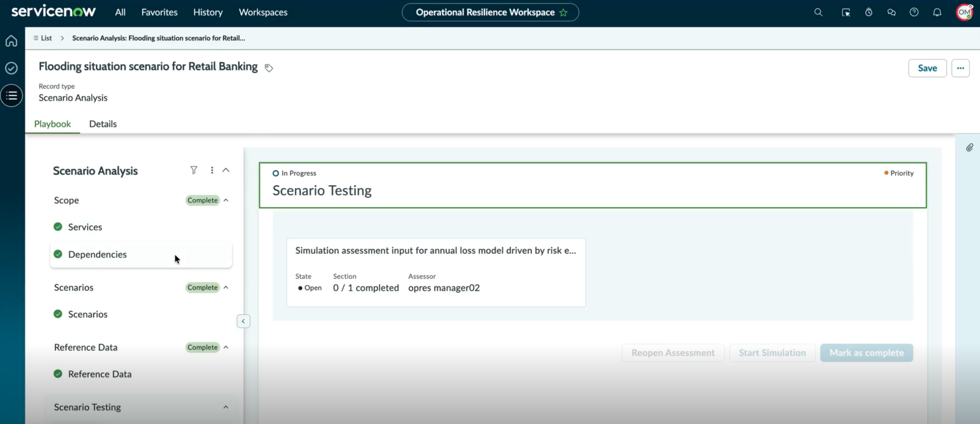Go to the Home icon in sidebar
This screenshot has height=424, width=980.
coord(12,41)
